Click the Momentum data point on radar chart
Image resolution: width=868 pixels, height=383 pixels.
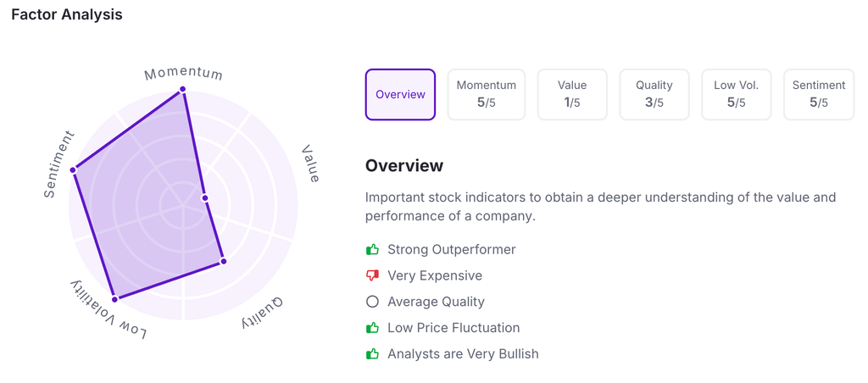182,89
